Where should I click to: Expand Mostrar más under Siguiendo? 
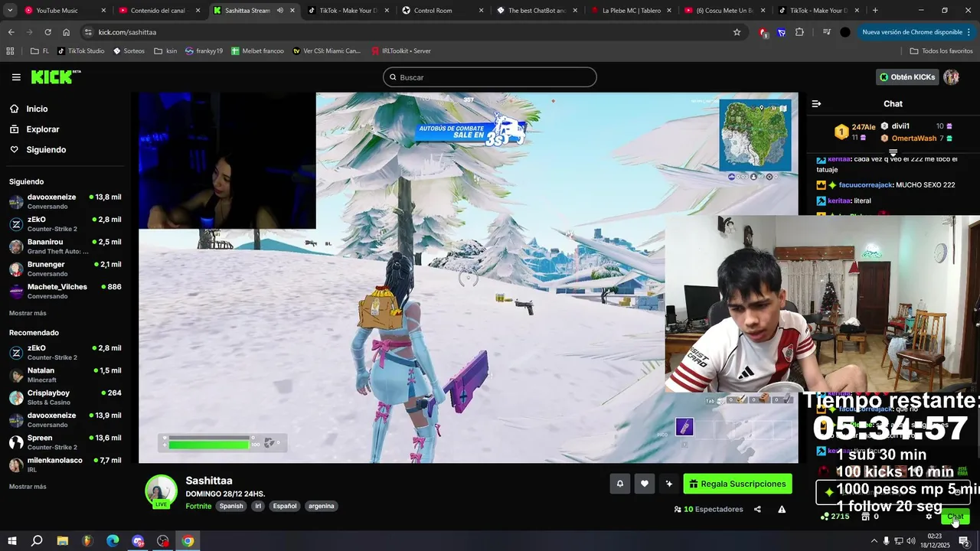[x=28, y=313]
